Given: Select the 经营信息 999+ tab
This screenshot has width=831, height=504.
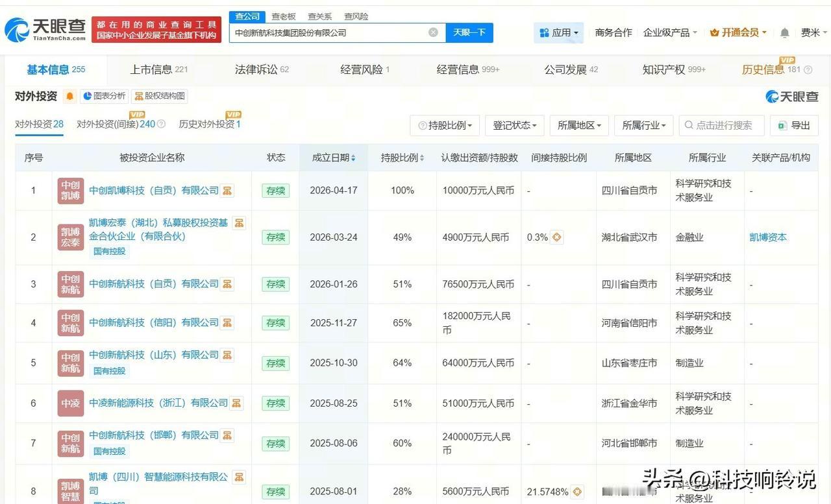Looking at the screenshot, I should click(x=468, y=69).
